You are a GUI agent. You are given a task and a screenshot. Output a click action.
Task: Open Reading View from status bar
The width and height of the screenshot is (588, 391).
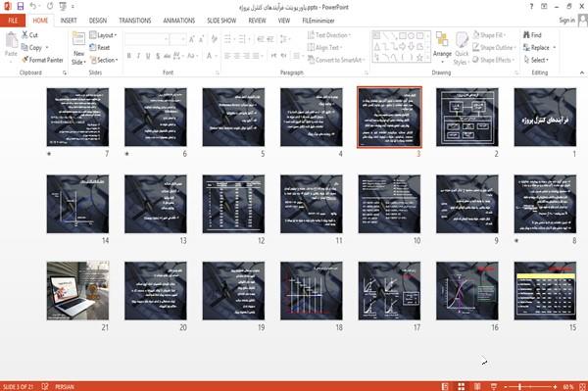click(477, 386)
